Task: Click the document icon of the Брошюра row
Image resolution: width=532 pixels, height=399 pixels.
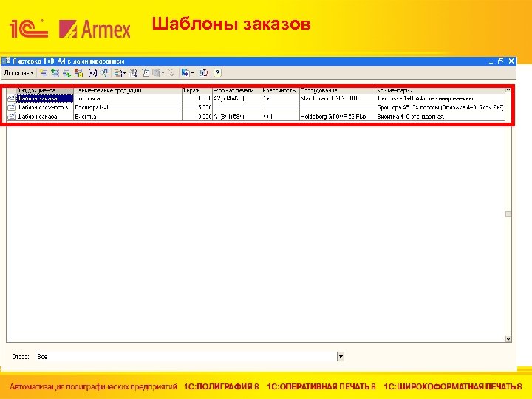Action: (x=11, y=108)
